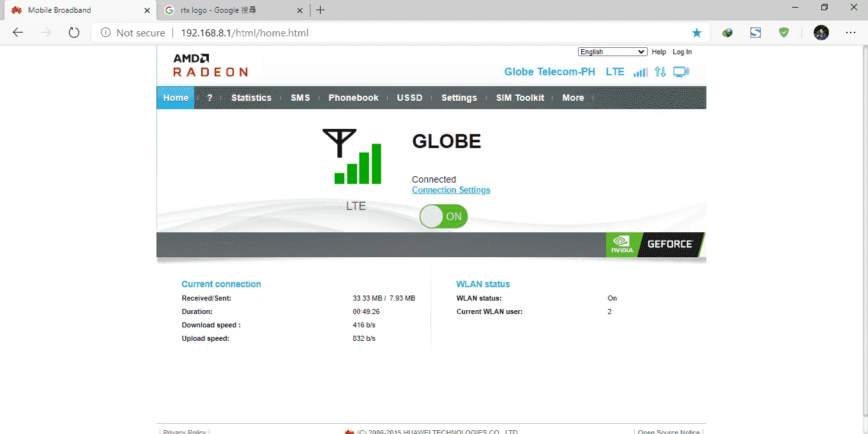Viewport: 868px width, 434px height.
Task: Open the Phonebook menu
Action: pos(353,98)
